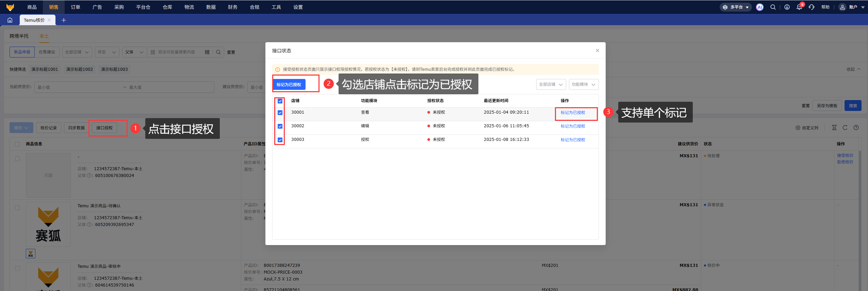Check the first product row with 无图

(x=17, y=159)
